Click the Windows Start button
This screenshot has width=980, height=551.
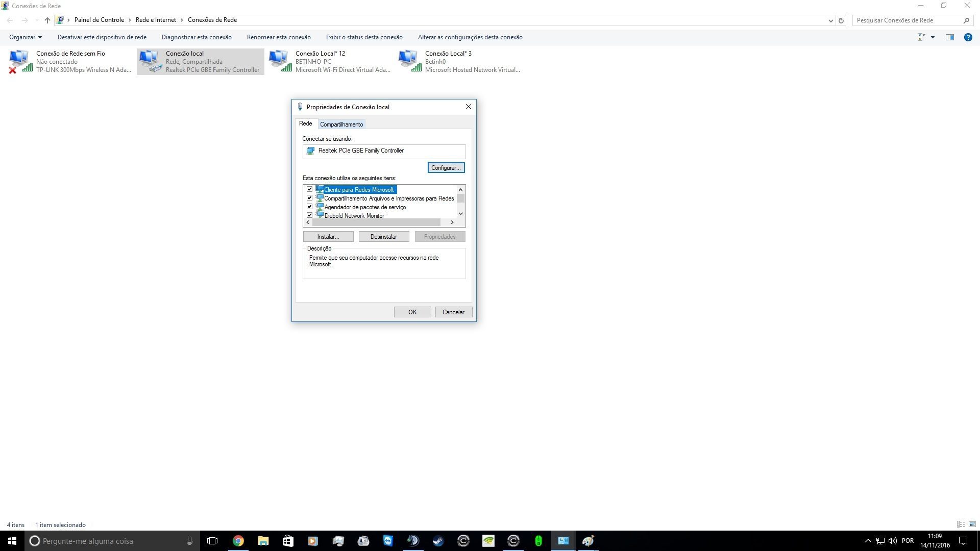click(x=12, y=541)
